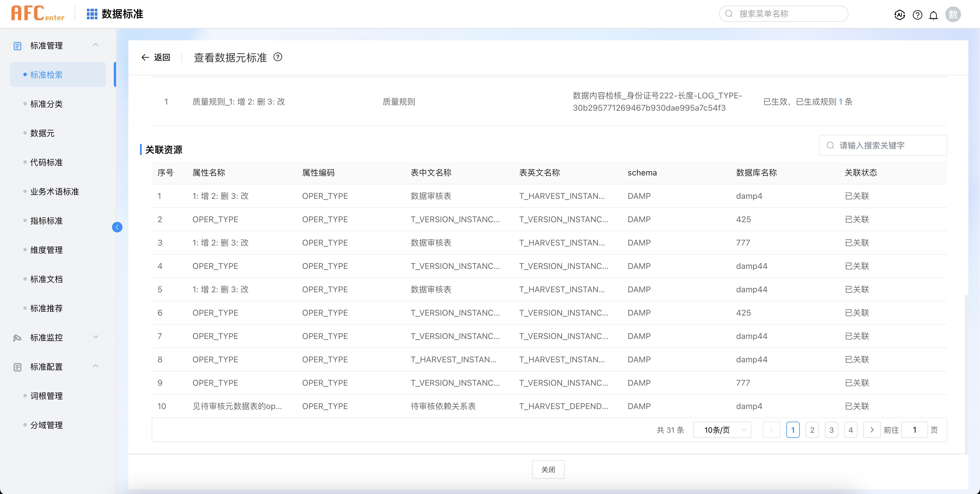
Task: Collapse the 标准配置 menu chevron
Action: (96, 366)
